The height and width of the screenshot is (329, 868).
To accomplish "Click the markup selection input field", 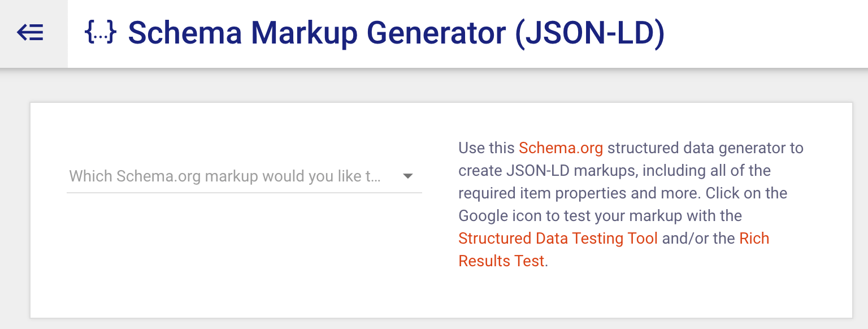I will click(x=226, y=176).
